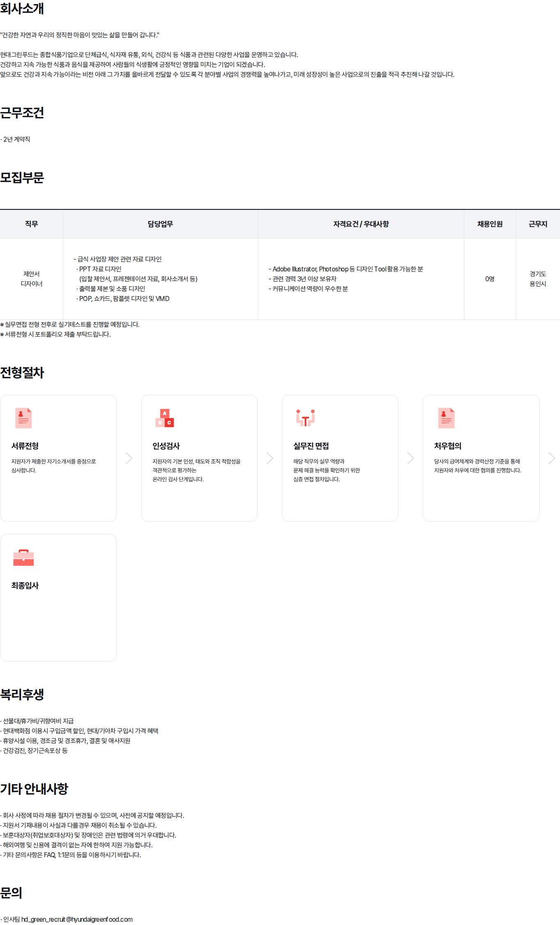Click the 2년 계약직 work condition line
The image size is (560, 925).
[15, 139]
